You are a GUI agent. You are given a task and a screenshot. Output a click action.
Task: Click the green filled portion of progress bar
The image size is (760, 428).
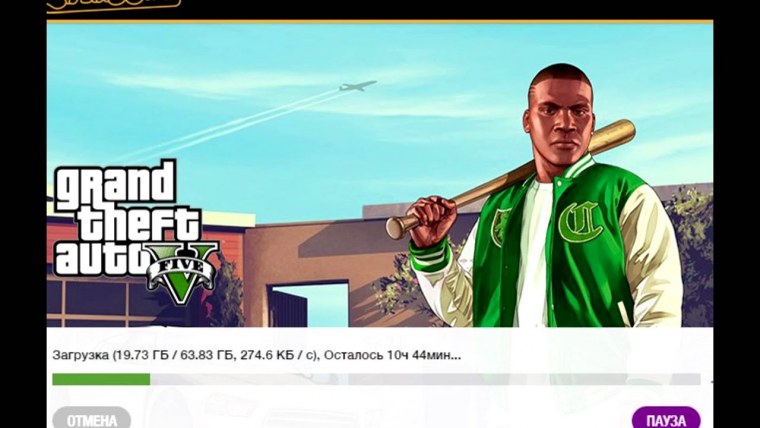[x=101, y=379]
